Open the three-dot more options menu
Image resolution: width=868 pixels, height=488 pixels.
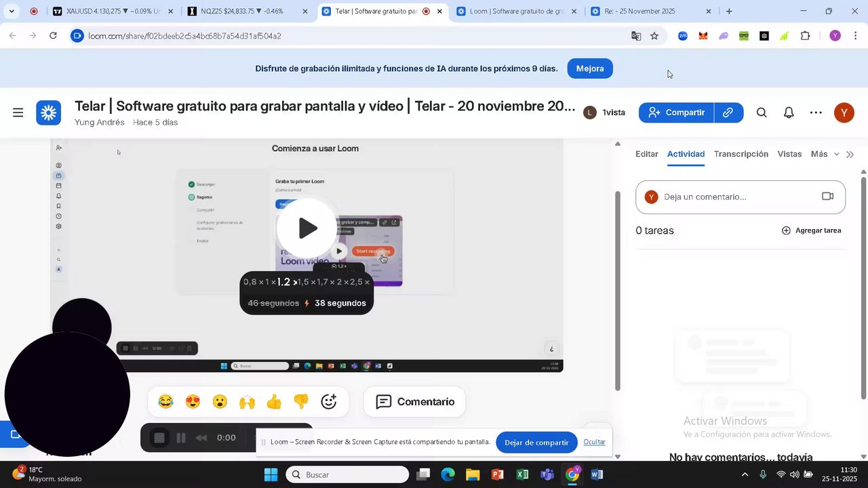816,113
